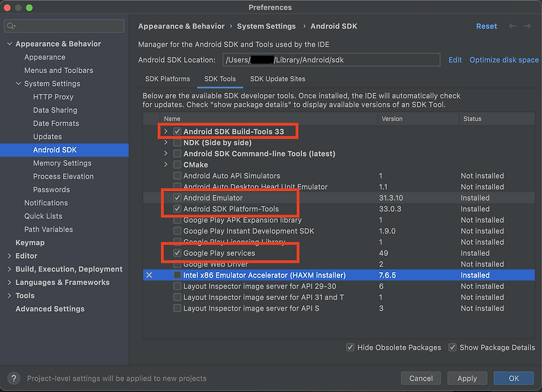Expand the CMake row
Image resolution: width=542 pixels, height=392 pixels.
click(x=165, y=165)
